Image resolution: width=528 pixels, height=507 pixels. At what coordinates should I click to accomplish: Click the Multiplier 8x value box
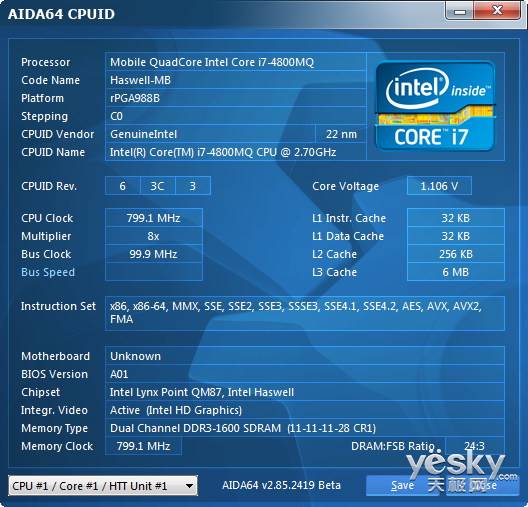[154, 236]
